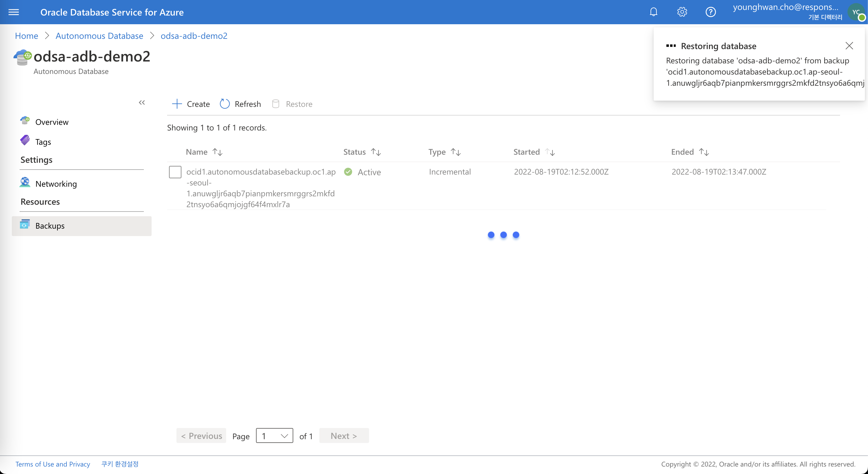
Task: Click the 2022-08-19T02:13:47.000Z ended cell
Action: pyautogui.click(x=719, y=172)
